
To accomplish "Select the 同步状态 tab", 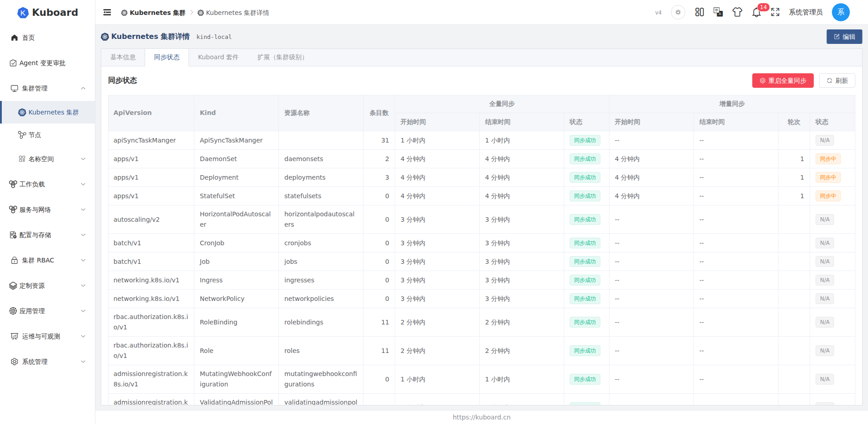I will 167,57.
